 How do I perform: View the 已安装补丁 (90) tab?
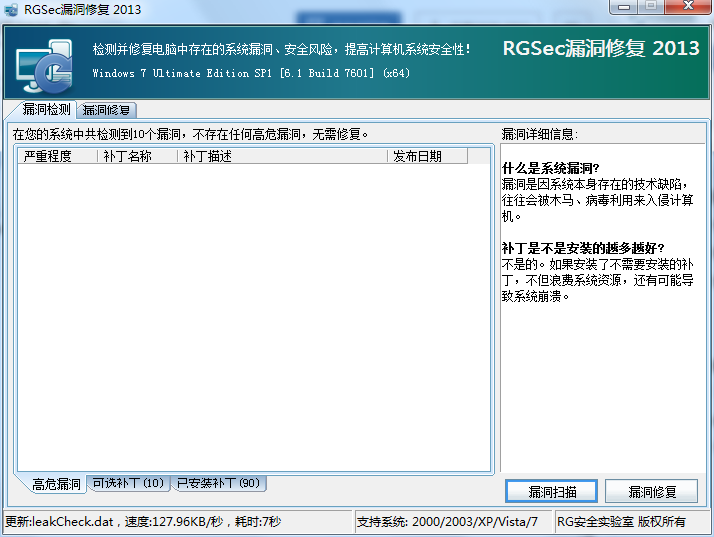click(x=218, y=483)
